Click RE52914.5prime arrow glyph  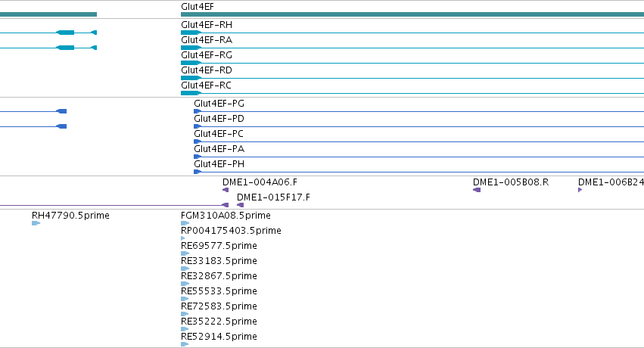click(185, 345)
